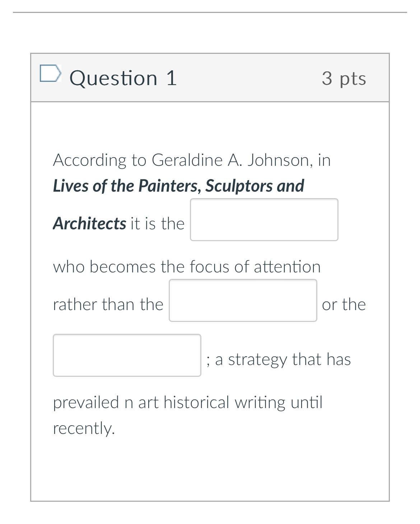The height and width of the screenshot is (524, 420).
Task: Click the words 'or the' beside second blank
Action: click(344, 304)
